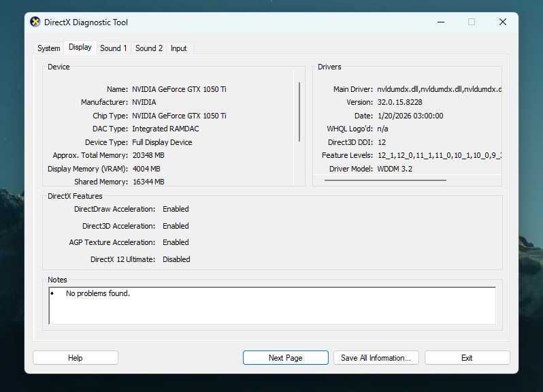Click the 16344 MB shared memory value
Screen dimensions: 543x392
(x=148, y=182)
